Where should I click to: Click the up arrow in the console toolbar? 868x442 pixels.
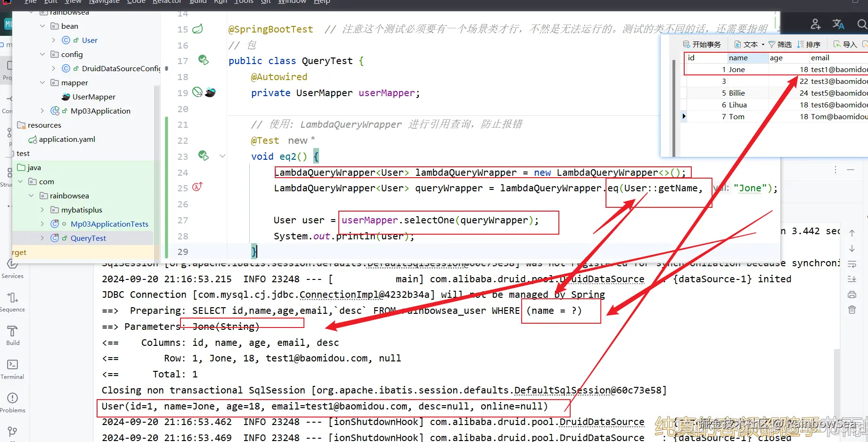852,233
